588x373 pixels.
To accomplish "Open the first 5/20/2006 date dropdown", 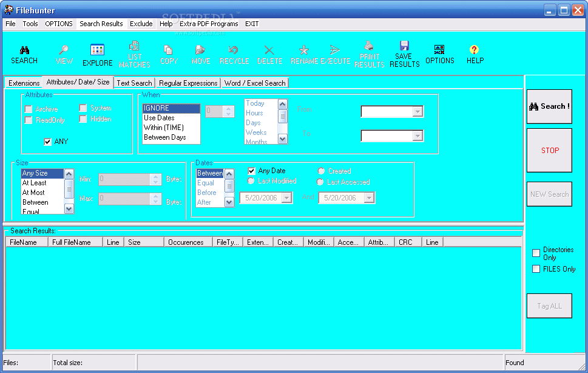I will click(287, 198).
